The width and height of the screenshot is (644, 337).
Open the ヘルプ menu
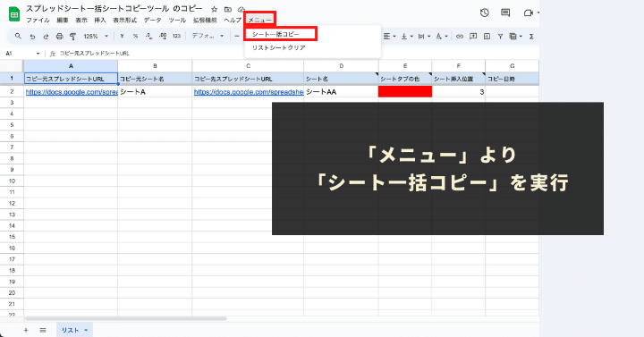coord(233,21)
